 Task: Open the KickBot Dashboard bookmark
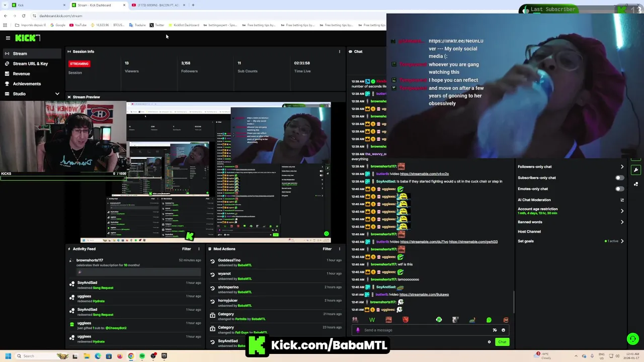184,25
